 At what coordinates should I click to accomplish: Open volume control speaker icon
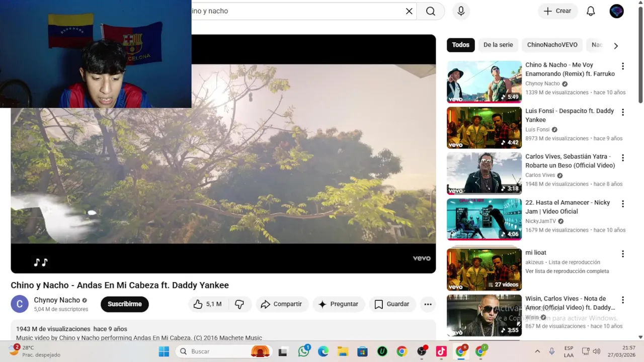[x=597, y=351]
